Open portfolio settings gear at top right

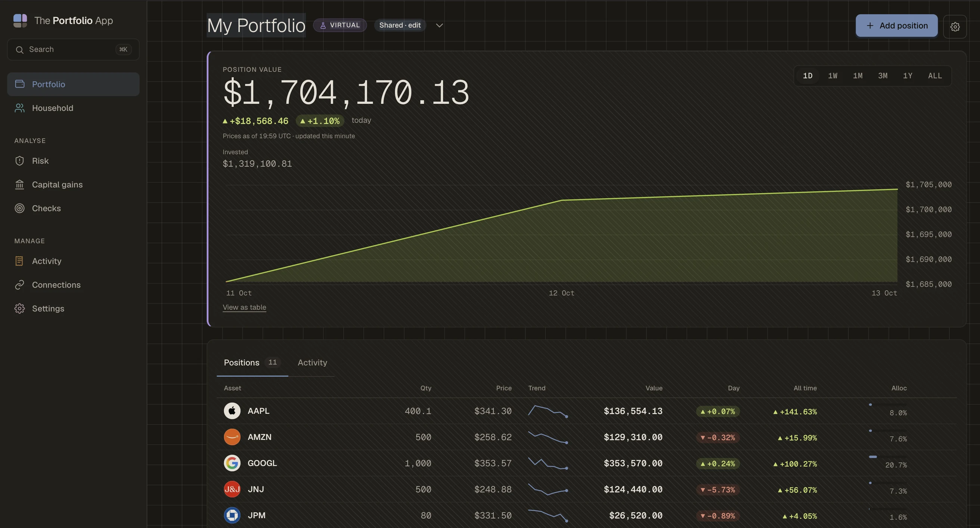point(955,26)
